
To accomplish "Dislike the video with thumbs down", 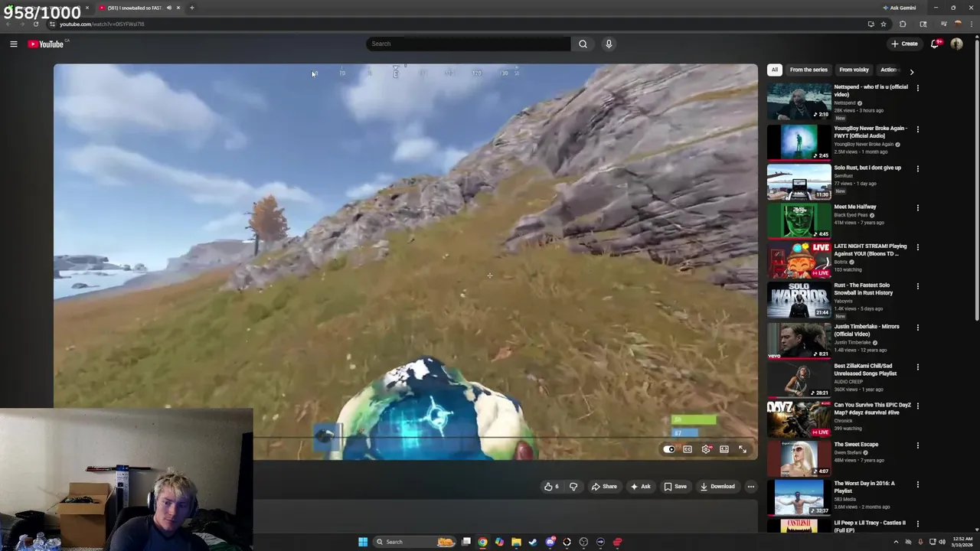I will (x=573, y=487).
